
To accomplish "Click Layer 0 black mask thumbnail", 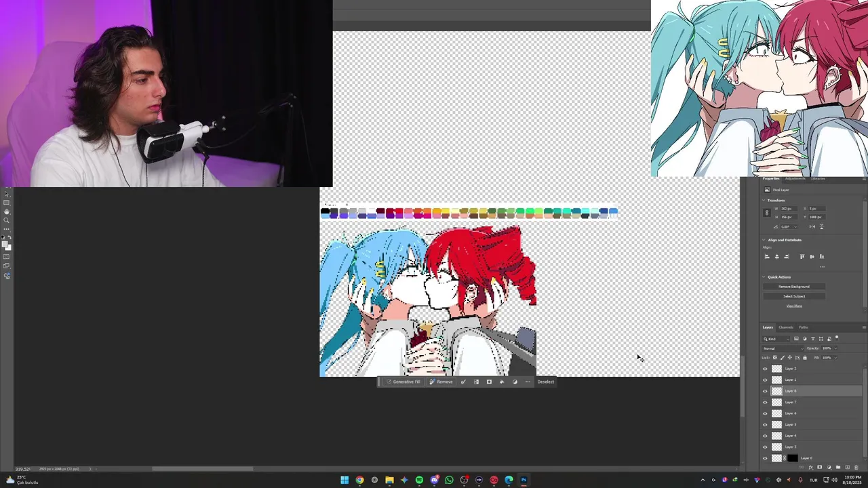I will point(793,458).
